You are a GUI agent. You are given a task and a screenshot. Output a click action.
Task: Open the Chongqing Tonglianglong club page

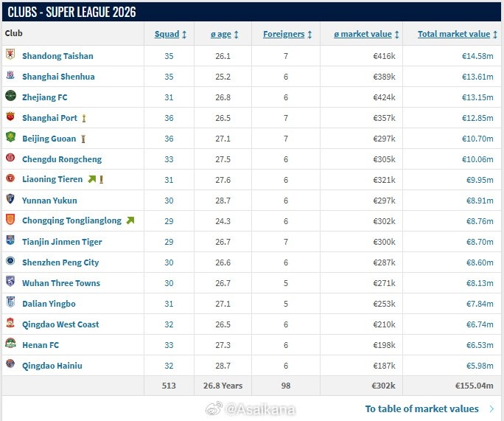tap(71, 220)
